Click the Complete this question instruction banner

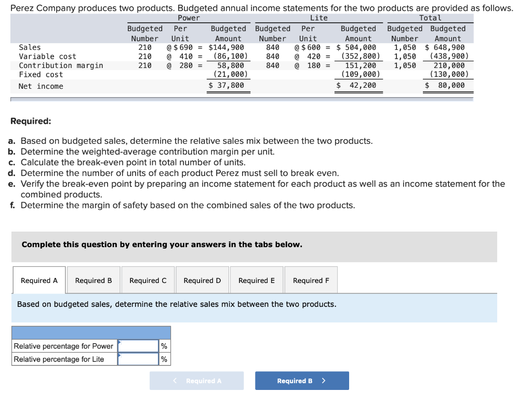pos(156,244)
